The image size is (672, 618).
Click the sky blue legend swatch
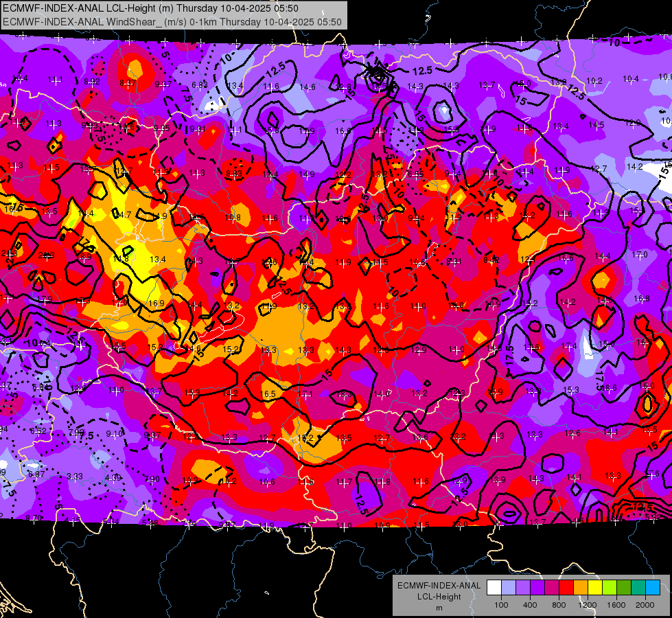tap(653, 588)
